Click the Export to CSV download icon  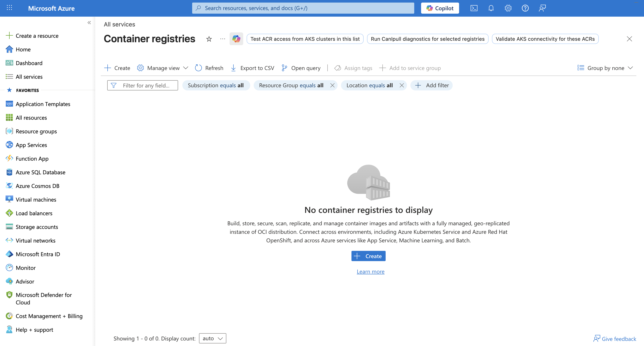click(x=233, y=68)
